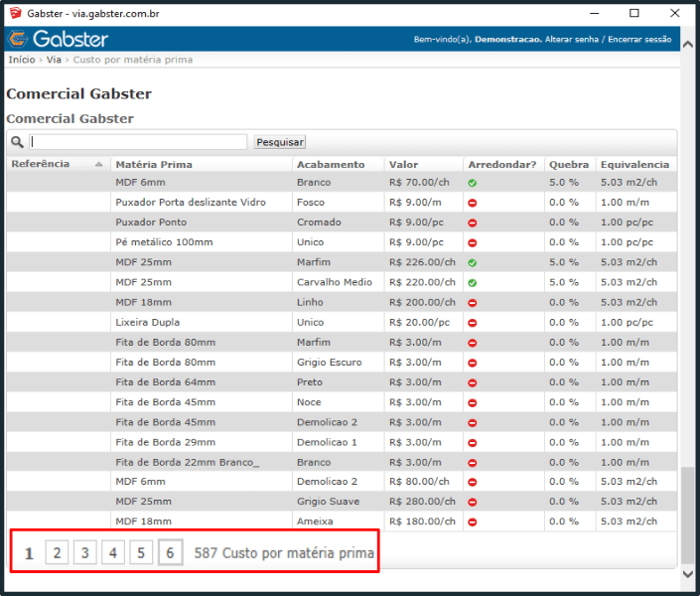Click red status on Fita de Borda 80mm Grigio Escuro row
700x596 pixels.
coord(473,363)
